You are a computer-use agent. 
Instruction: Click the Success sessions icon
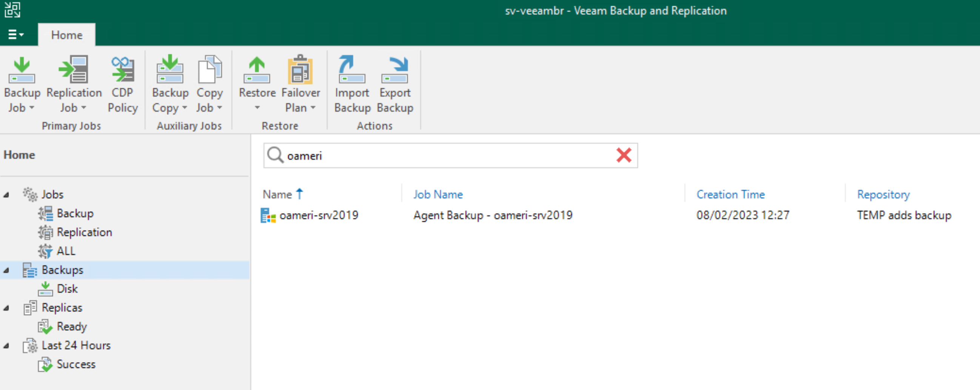(x=45, y=364)
